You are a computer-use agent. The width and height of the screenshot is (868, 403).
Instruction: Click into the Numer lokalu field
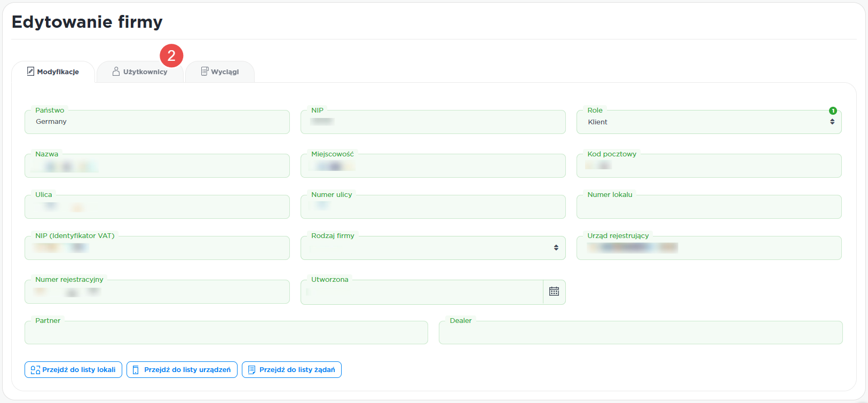[x=708, y=207]
